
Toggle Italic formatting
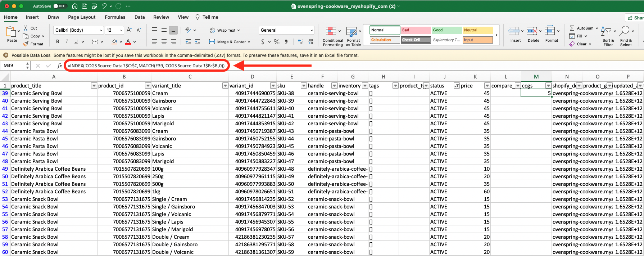click(67, 42)
